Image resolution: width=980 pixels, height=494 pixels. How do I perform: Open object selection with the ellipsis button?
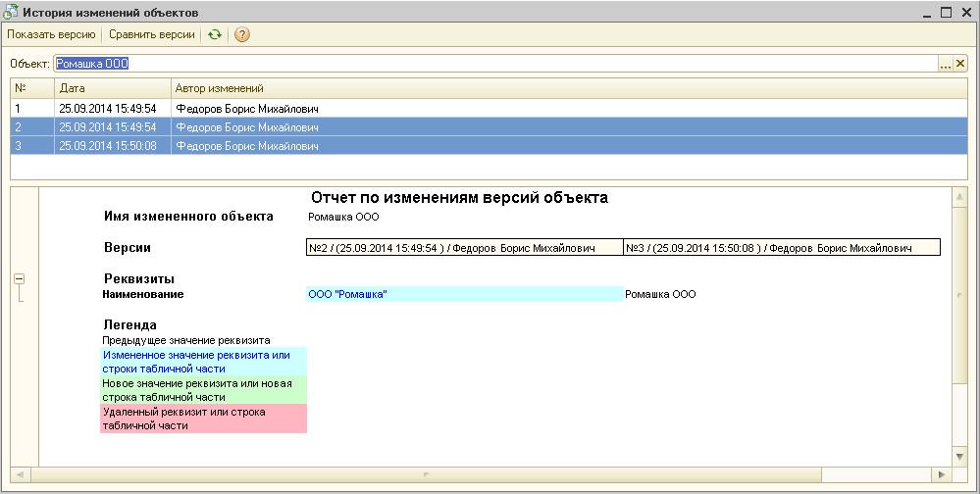[946, 63]
